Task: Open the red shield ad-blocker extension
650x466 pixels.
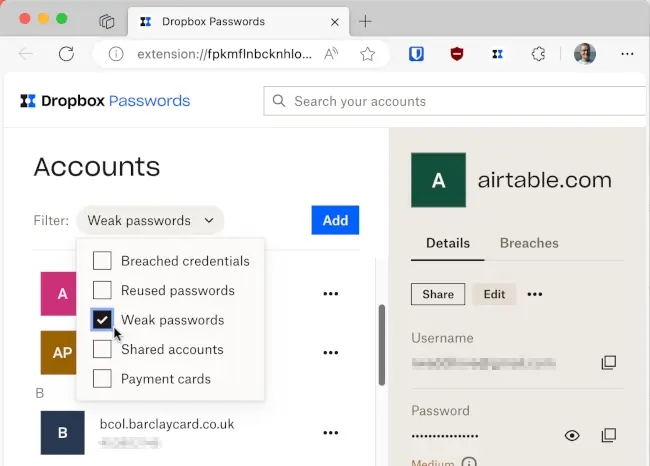Action: tap(457, 54)
